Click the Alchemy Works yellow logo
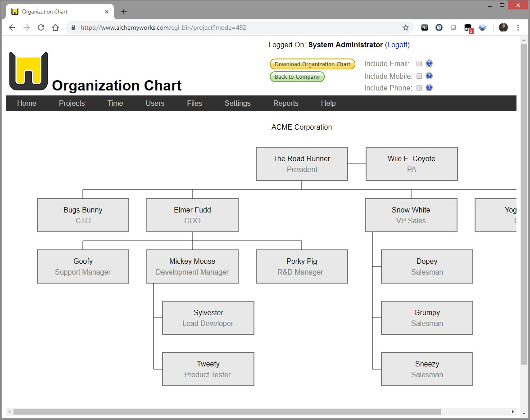530x420 pixels. [28, 71]
